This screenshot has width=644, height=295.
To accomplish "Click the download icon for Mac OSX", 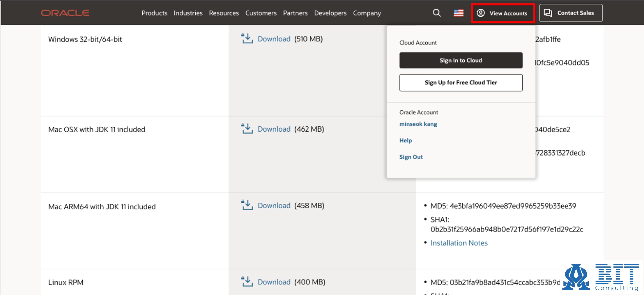I will click(x=247, y=129).
